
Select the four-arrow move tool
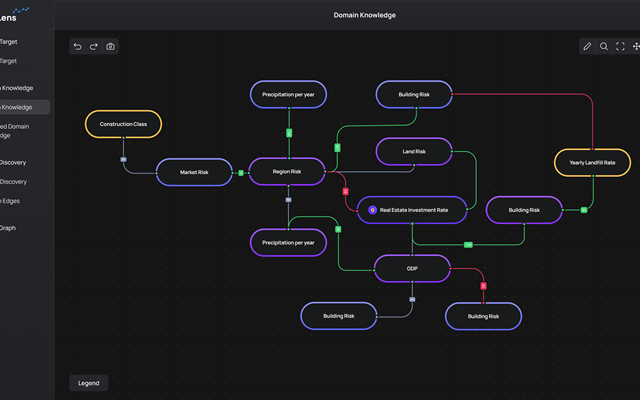(x=636, y=47)
